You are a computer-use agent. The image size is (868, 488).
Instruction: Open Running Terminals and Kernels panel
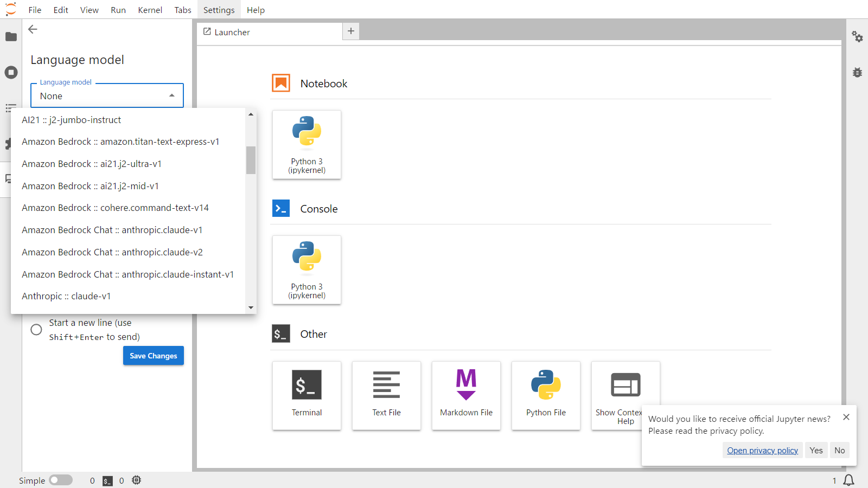[x=11, y=73]
